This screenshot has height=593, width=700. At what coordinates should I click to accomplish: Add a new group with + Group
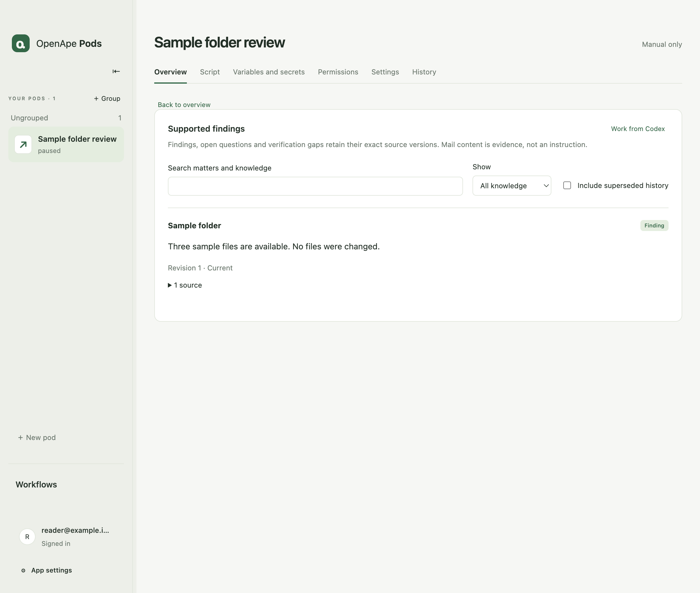pos(107,98)
